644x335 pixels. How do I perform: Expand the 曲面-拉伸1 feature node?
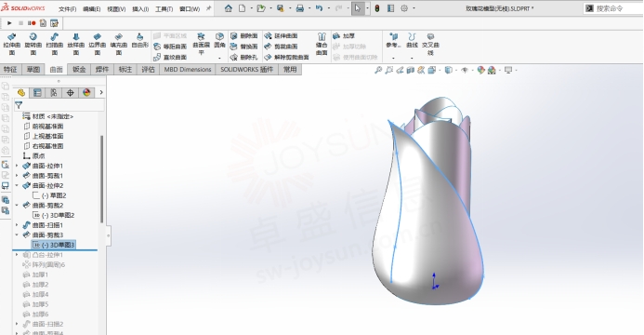pyautogui.click(x=17, y=166)
